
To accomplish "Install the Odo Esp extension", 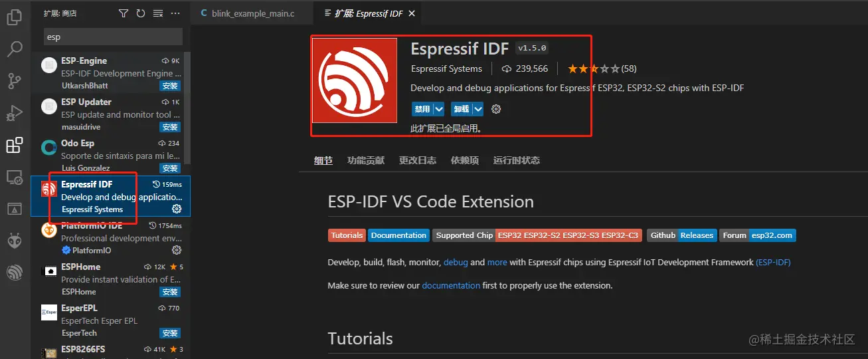I will (170, 168).
